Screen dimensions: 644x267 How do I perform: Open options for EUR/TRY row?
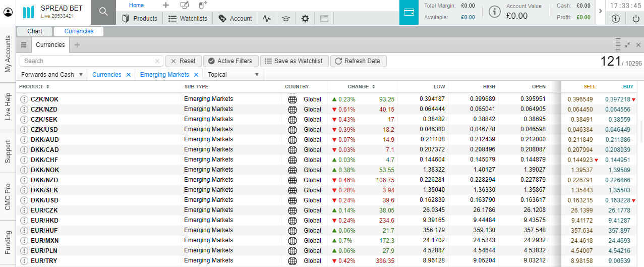[24, 261]
